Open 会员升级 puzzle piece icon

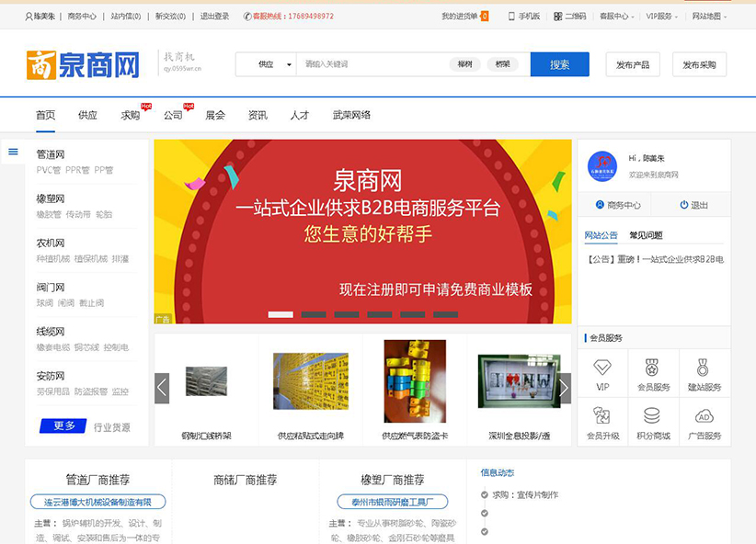[601, 415]
